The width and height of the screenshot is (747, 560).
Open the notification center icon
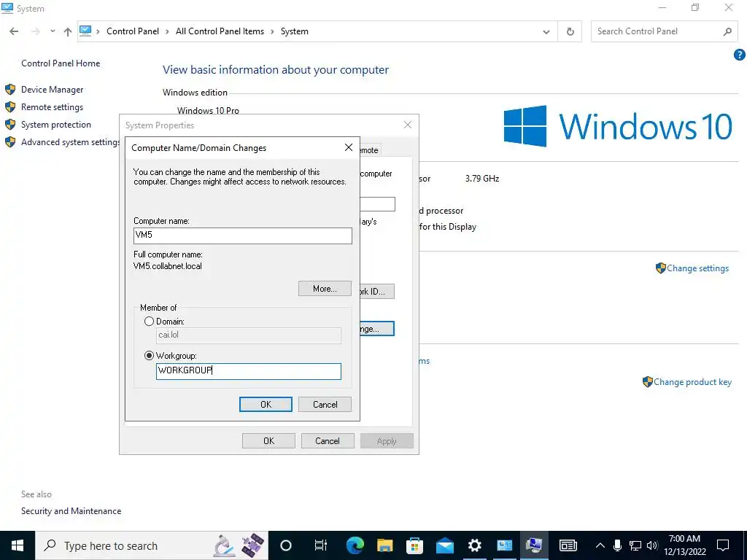723,545
